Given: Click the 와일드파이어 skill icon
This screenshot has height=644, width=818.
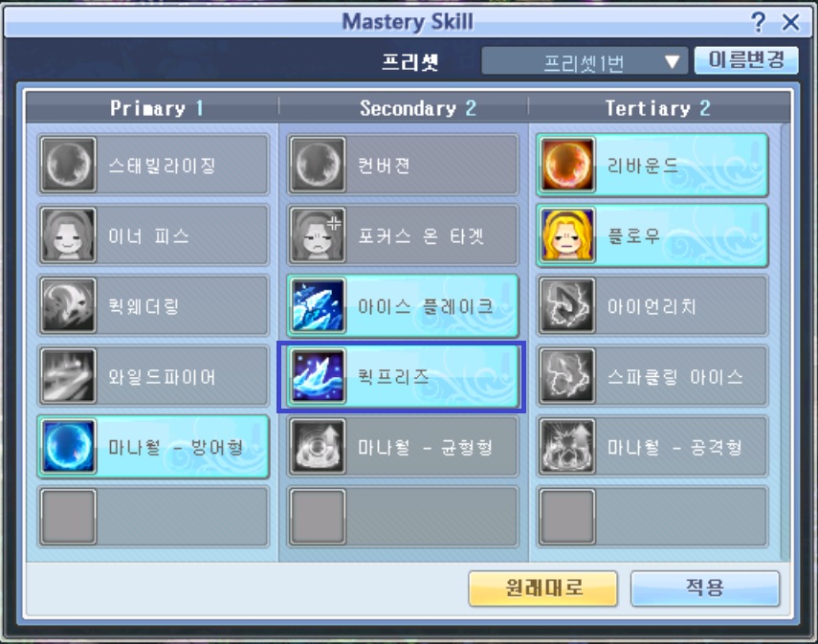Looking at the screenshot, I should tap(68, 376).
